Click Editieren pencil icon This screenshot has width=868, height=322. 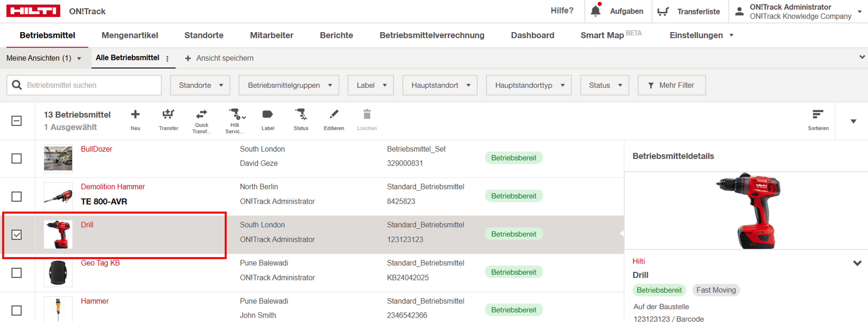pyautogui.click(x=334, y=114)
